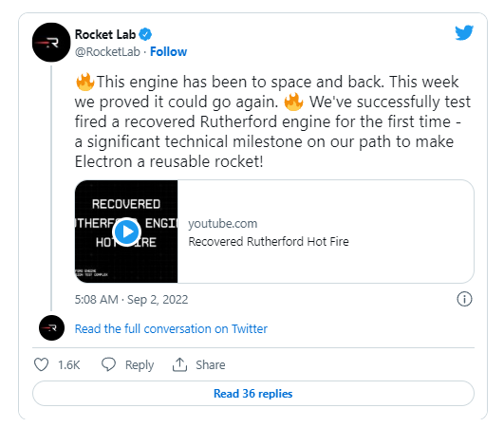The height and width of the screenshot is (427, 504).
Task: Click the share upload arrow icon
Action: (179, 364)
